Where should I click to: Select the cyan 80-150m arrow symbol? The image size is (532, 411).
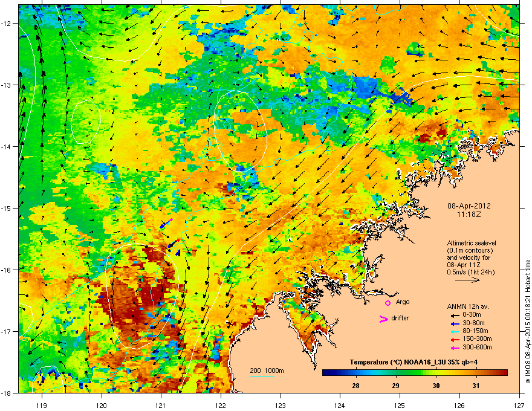coord(454,331)
